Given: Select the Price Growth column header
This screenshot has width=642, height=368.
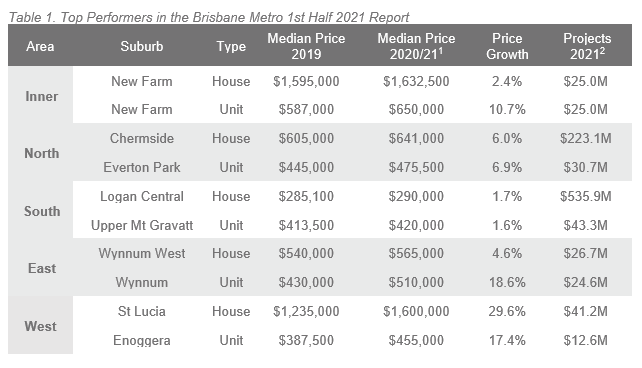Looking at the screenshot, I should [507, 46].
